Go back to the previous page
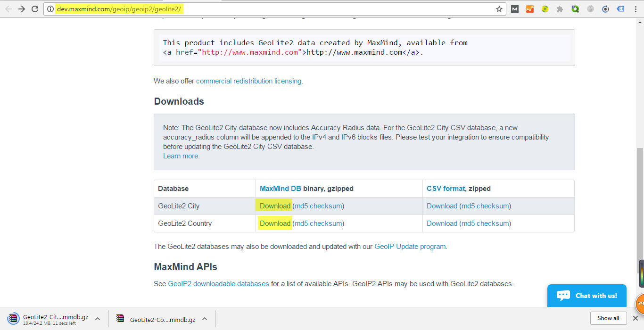The height and width of the screenshot is (330, 644). [x=8, y=9]
